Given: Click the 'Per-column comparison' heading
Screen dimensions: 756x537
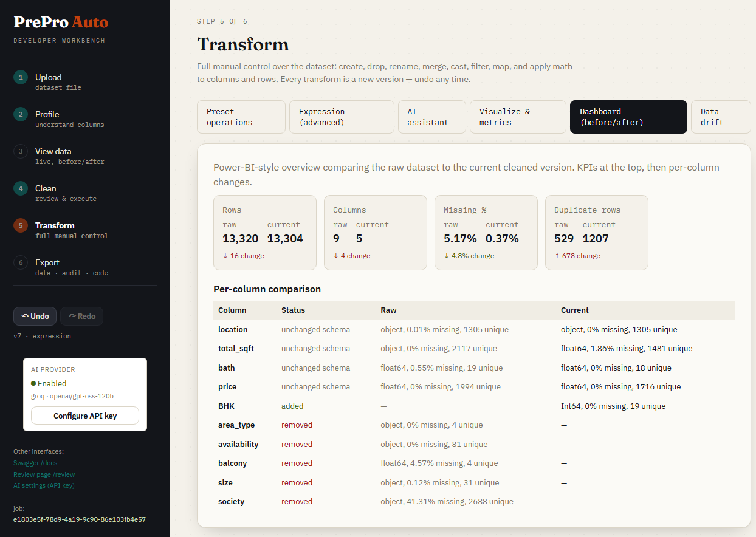Looking at the screenshot, I should tap(267, 289).
